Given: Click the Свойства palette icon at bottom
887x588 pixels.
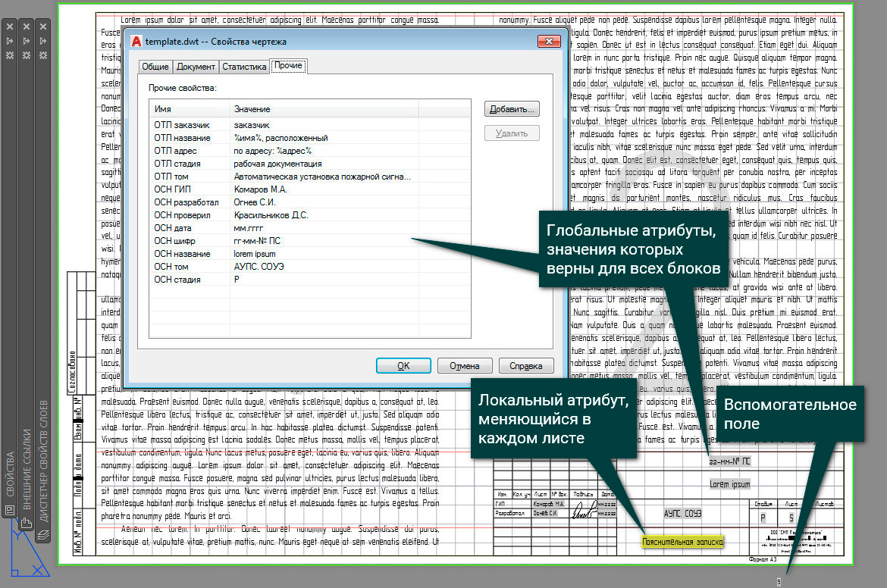Looking at the screenshot, I should pos(10,511).
